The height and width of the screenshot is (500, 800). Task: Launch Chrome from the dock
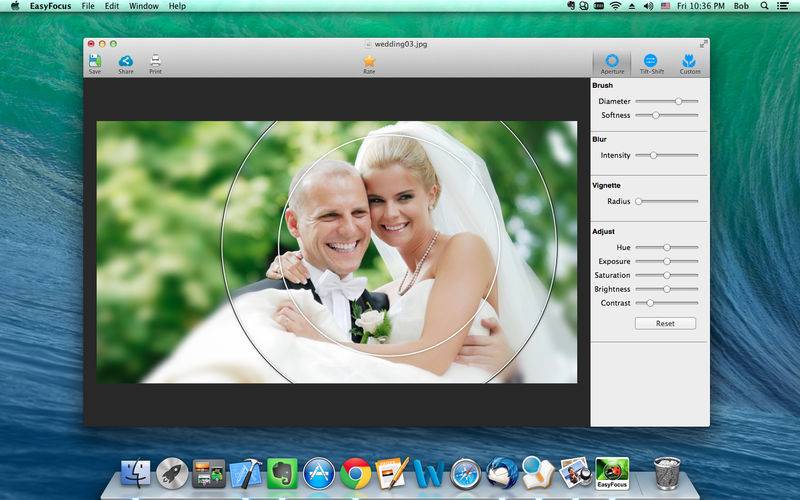[x=356, y=473]
